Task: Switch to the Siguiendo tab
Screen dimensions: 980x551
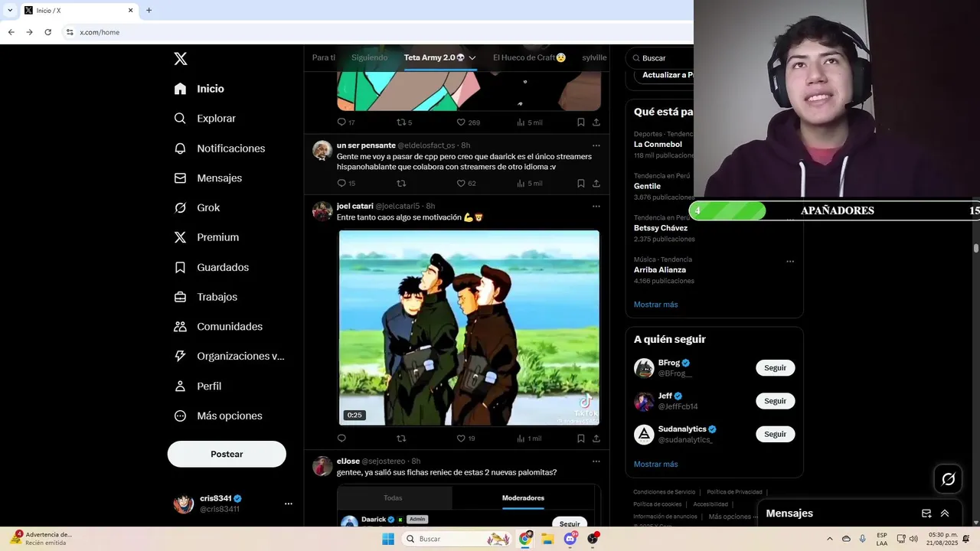Action: pos(369,57)
